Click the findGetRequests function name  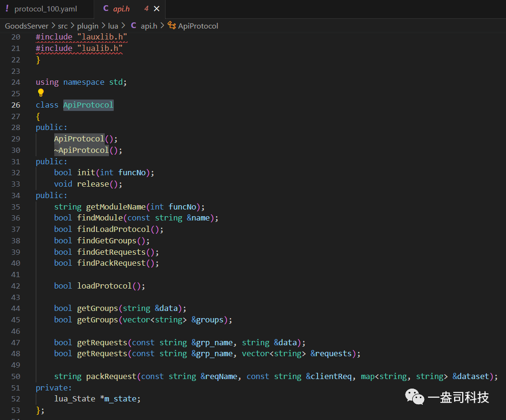tap(111, 252)
